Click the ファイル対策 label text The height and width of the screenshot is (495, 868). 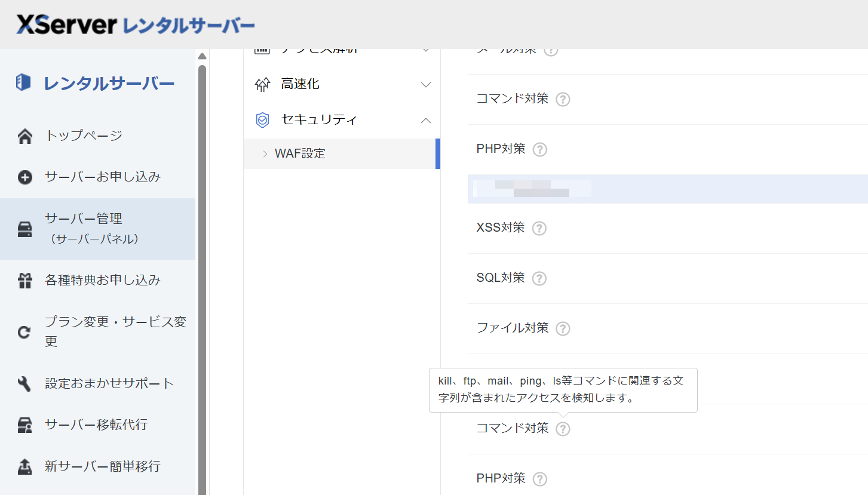click(x=513, y=328)
